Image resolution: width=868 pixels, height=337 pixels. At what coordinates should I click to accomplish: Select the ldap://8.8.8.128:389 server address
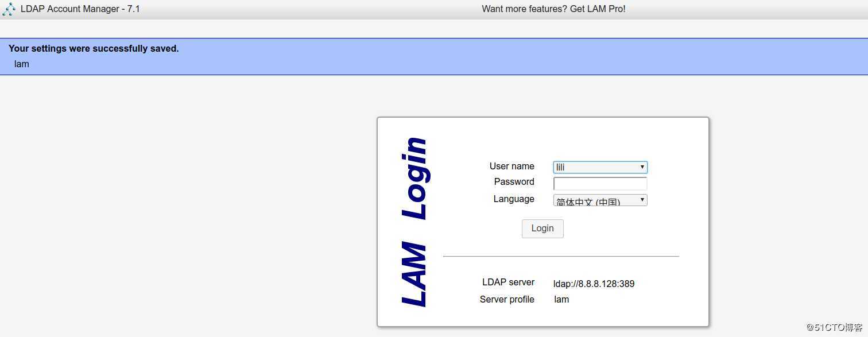coord(594,284)
